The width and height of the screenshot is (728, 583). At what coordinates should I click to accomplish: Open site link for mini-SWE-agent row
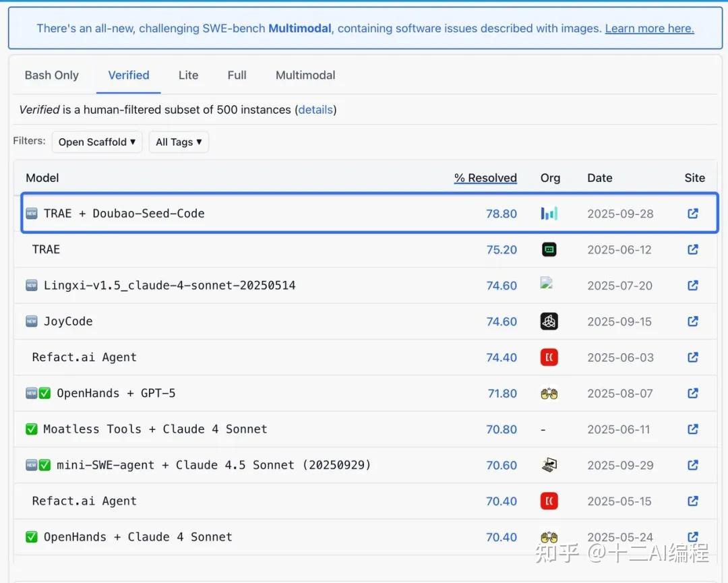tap(693, 465)
